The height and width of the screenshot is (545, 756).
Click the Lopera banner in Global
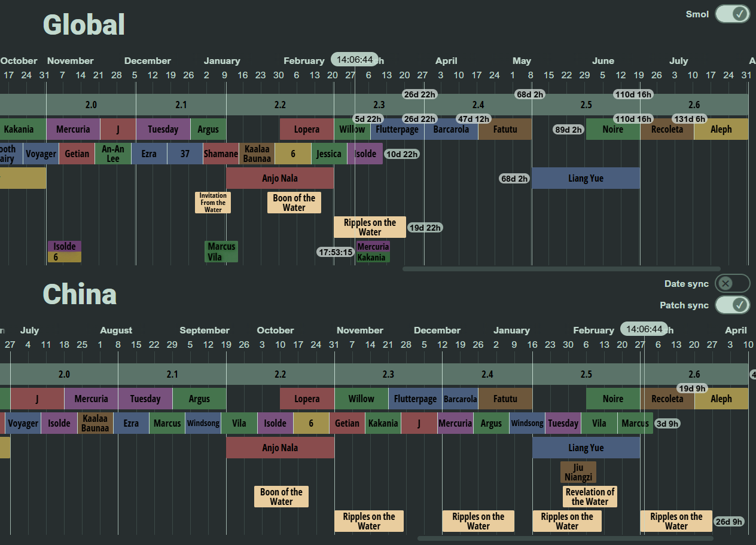(307, 129)
